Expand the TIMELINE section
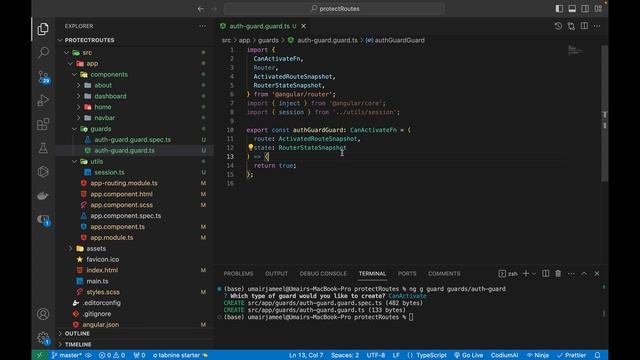The width and height of the screenshot is (640, 360). [x=134, y=344]
